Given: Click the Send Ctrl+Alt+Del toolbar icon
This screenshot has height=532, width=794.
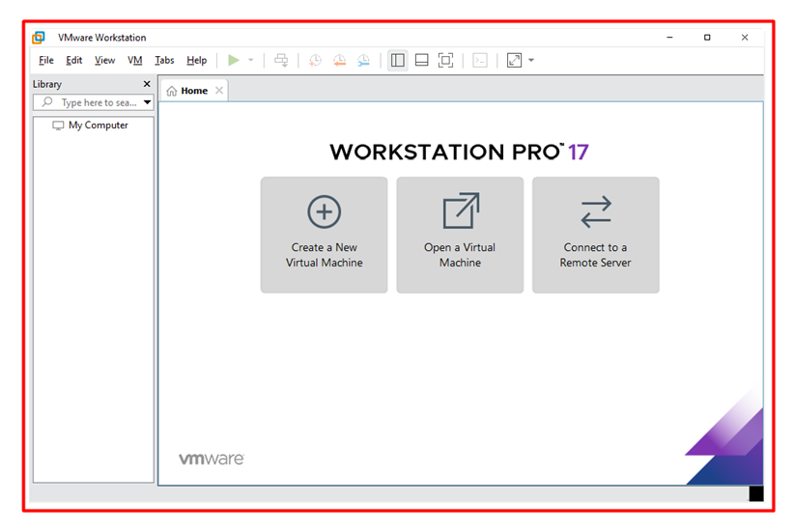Looking at the screenshot, I should click(281, 60).
